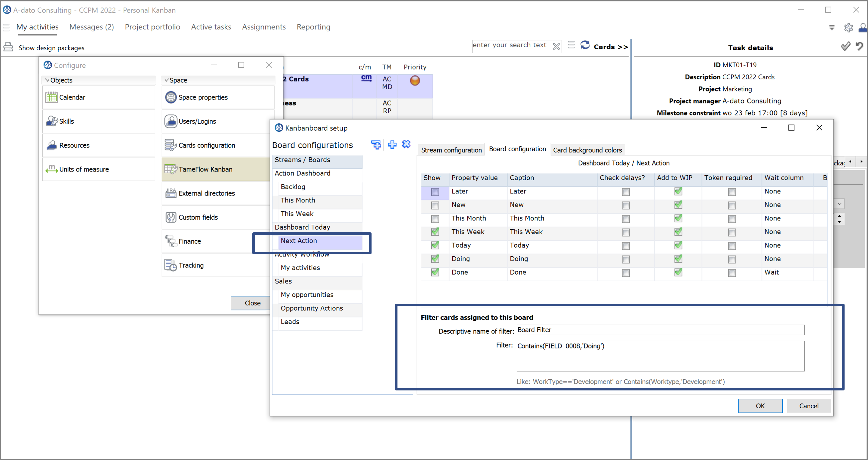Open the settings gear in the top bar
Image resolution: width=868 pixels, height=460 pixels.
849,28
